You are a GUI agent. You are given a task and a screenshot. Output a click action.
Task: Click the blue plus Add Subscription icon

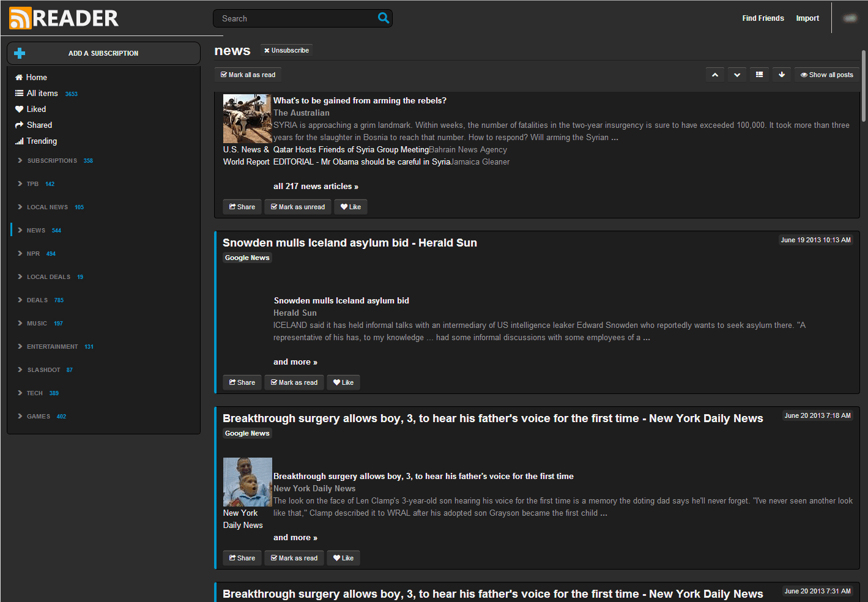click(20, 53)
